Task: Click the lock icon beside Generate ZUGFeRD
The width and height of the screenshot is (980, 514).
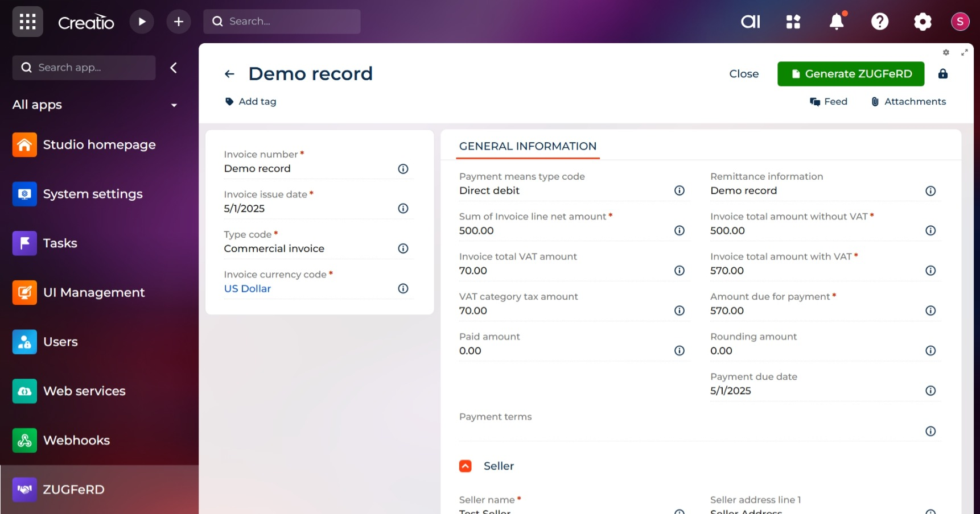Action: click(x=943, y=74)
